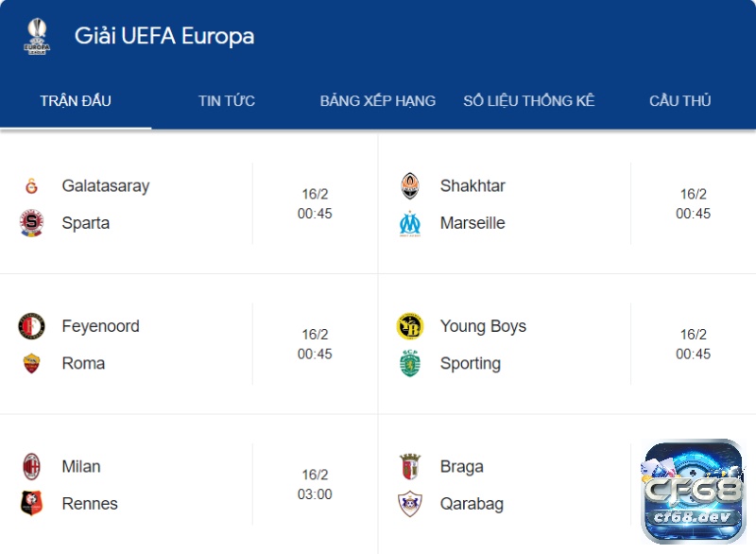The width and height of the screenshot is (756, 554).
Task: Click the Rennes club crest
Action: coord(31,503)
